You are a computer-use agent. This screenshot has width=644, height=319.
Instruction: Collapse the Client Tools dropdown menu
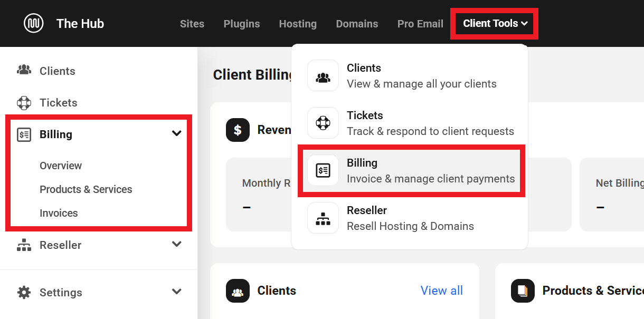click(495, 23)
